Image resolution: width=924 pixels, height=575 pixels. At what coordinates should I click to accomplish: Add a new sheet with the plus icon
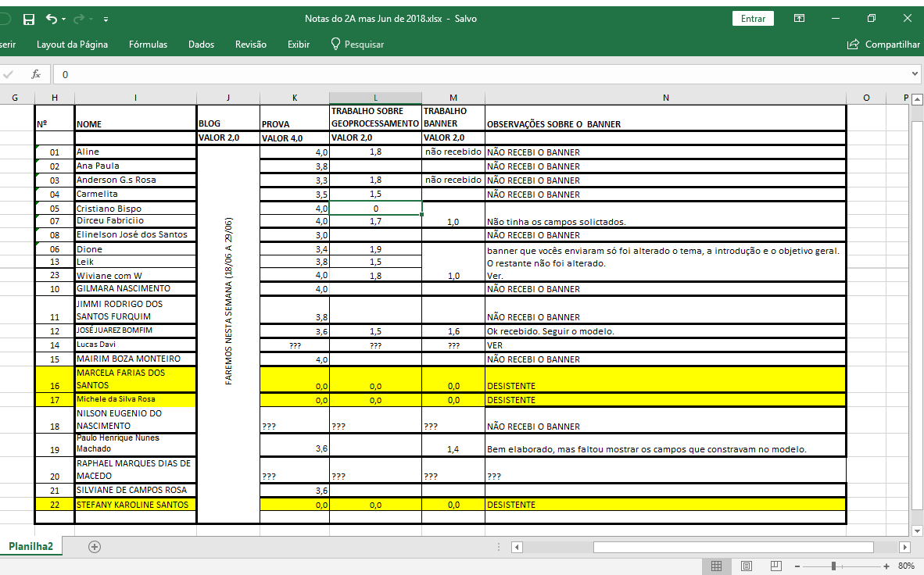point(95,547)
